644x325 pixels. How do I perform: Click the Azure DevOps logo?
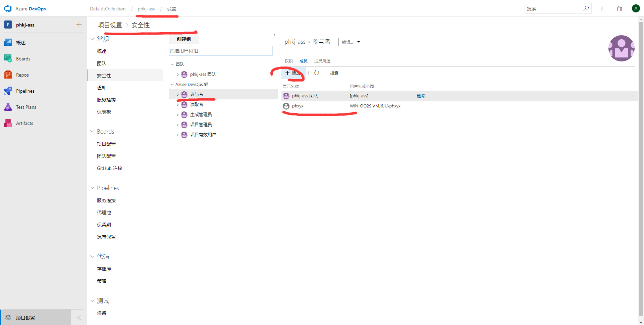tap(8, 9)
